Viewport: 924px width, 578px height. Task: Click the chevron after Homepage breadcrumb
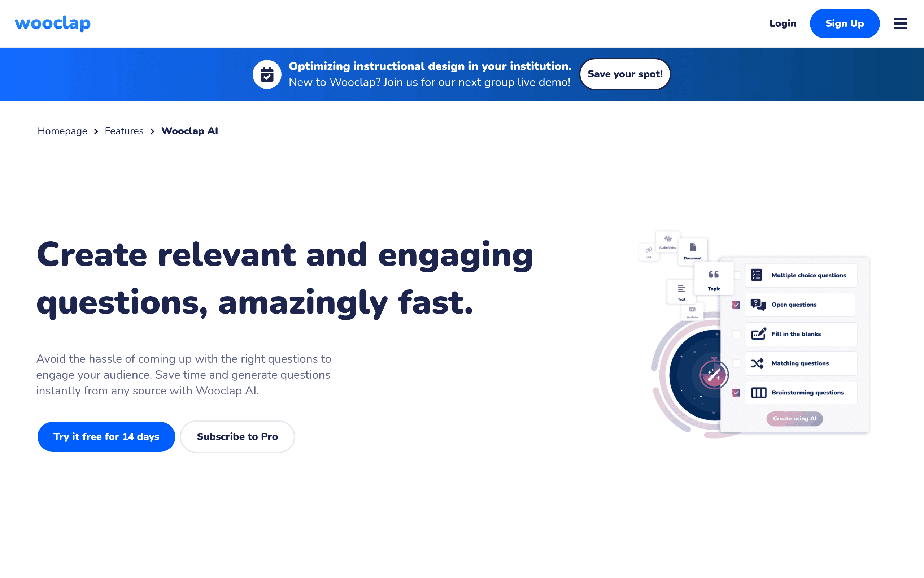click(96, 131)
